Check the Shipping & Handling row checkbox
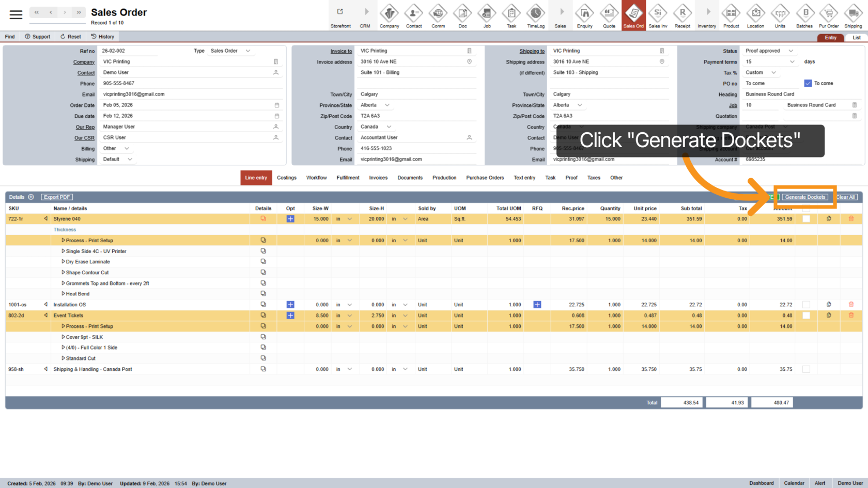This screenshot has height=488, width=868. [806, 369]
